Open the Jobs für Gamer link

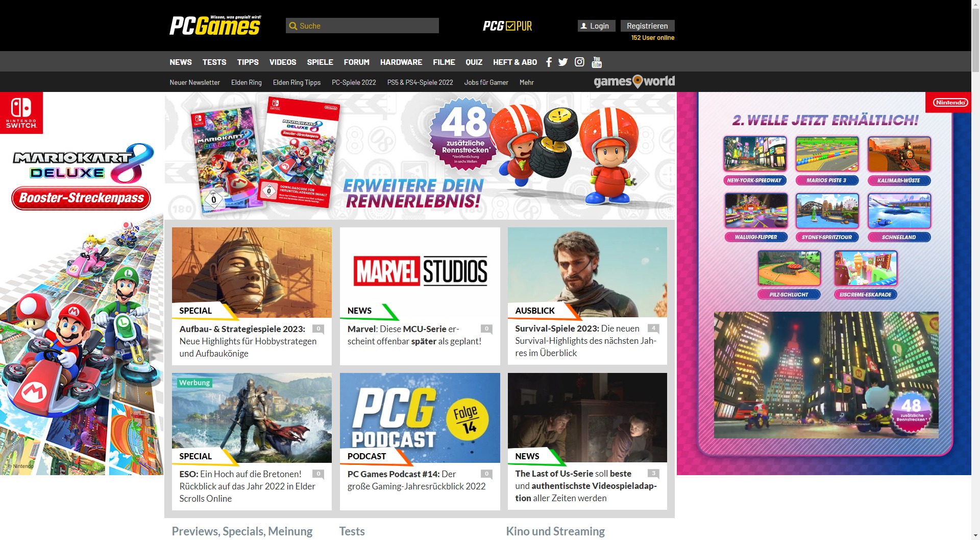coord(486,82)
